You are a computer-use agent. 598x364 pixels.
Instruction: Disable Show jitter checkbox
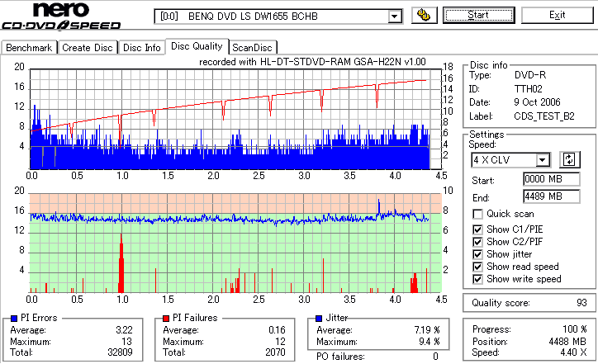point(477,254)
